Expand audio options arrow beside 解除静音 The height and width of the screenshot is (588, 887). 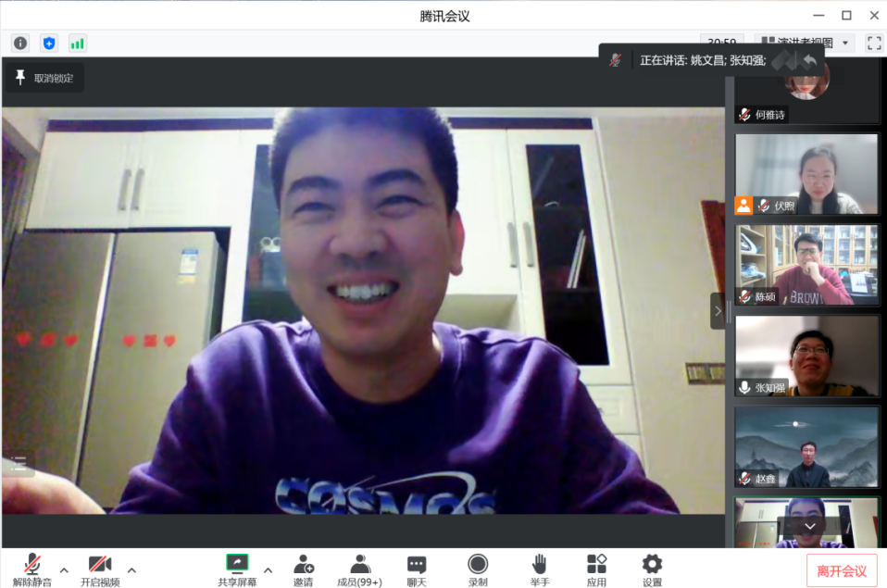pyautogui.click(x=64, y=569)
